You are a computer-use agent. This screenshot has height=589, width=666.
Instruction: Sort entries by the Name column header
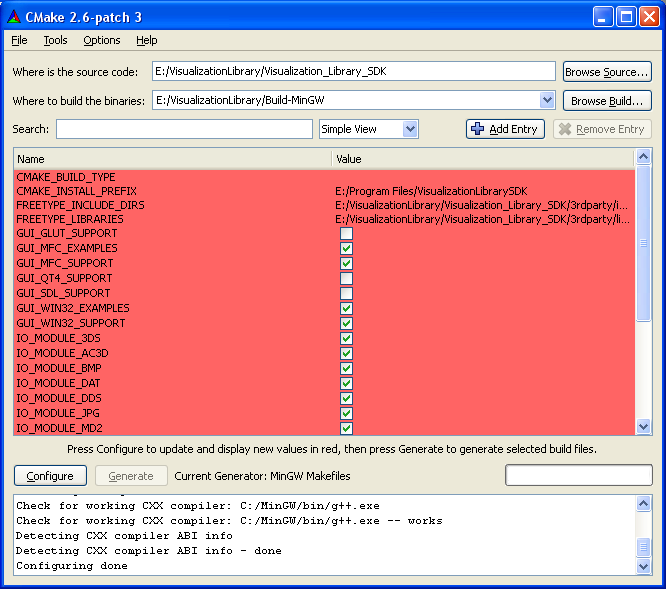[172, 159]
